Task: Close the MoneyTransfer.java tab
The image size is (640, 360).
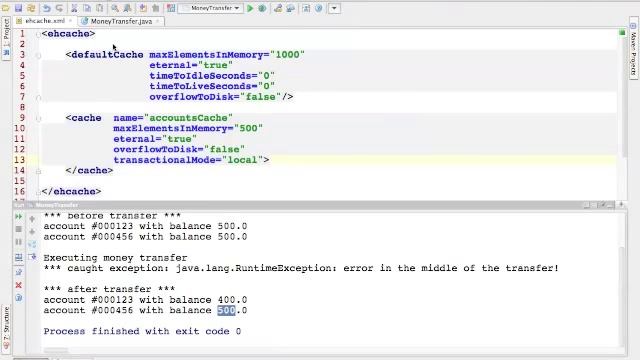Action: click(158, 21)
